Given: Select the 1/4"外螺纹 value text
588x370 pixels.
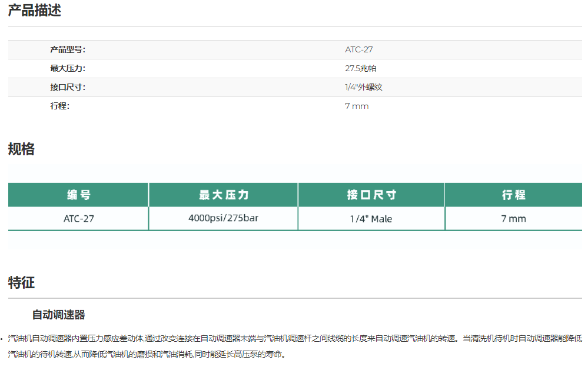Looking at the screenshot, I should tap(364, 87).
